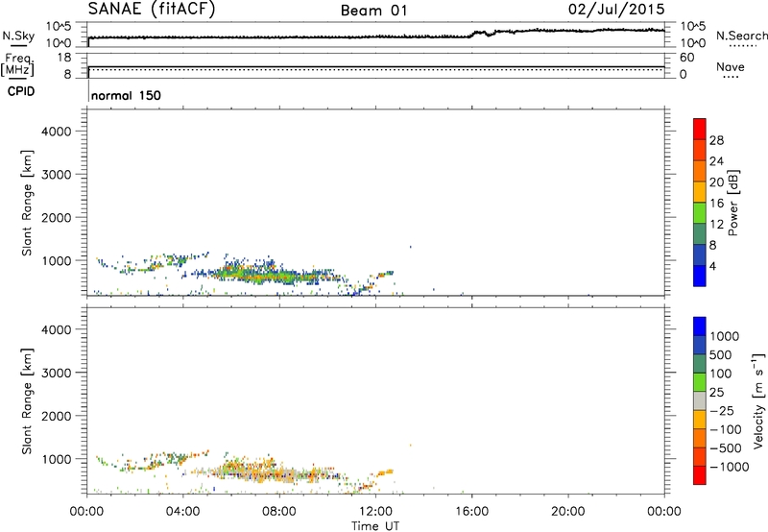Click the Nave legend label
The image size is (768, 532).
[731, 67]
